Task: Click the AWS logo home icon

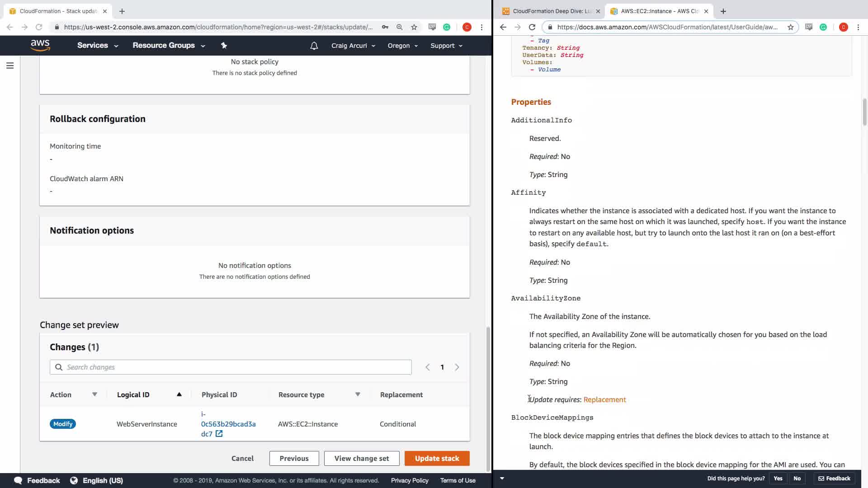Action: 40,45
